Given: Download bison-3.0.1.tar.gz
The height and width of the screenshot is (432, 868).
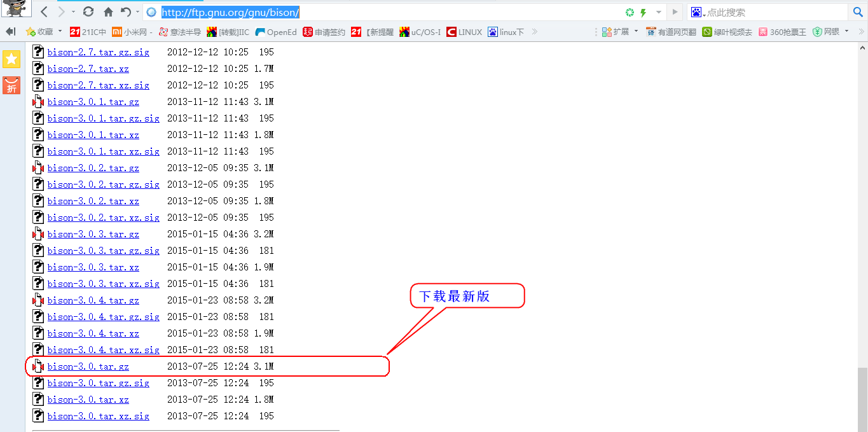Looking at the screenshot, I should (x=93, y=102).
